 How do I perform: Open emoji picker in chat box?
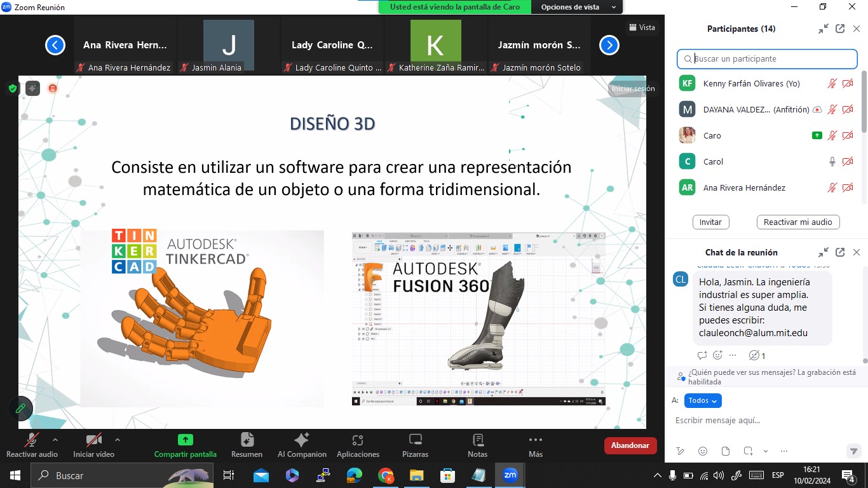pyautogui.click(x=703, y=451)
